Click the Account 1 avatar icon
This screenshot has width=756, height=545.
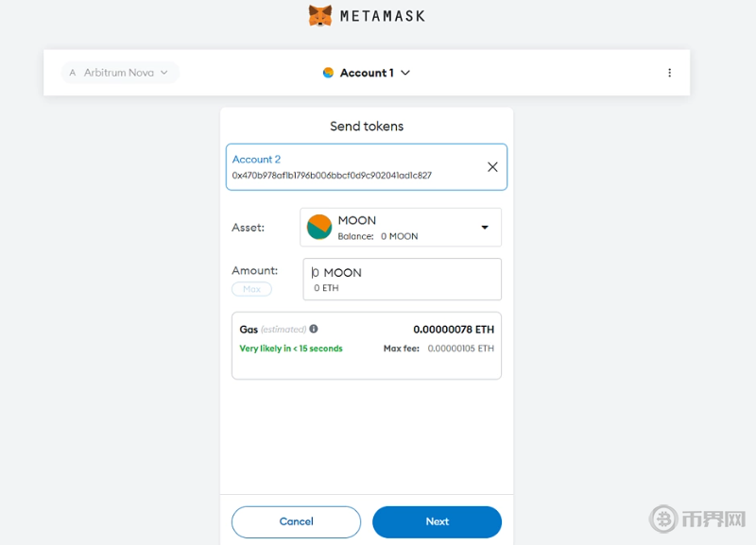[328, 73]
